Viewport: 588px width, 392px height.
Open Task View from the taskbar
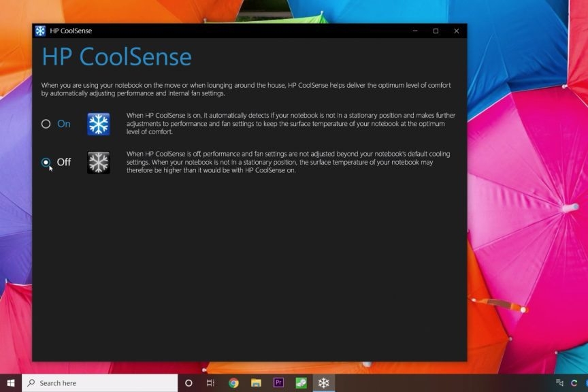click(x=210, y=382)
